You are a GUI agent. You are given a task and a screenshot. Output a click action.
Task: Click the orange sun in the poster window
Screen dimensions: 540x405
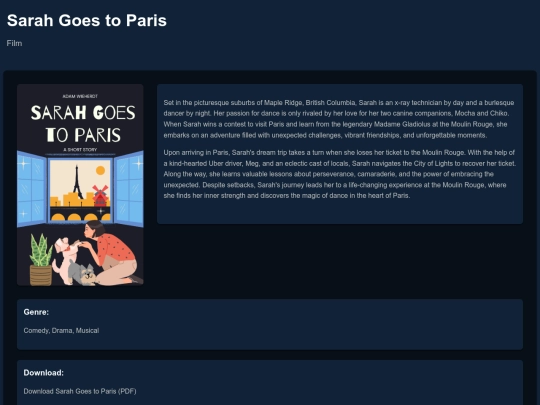(x=101, y=170)
